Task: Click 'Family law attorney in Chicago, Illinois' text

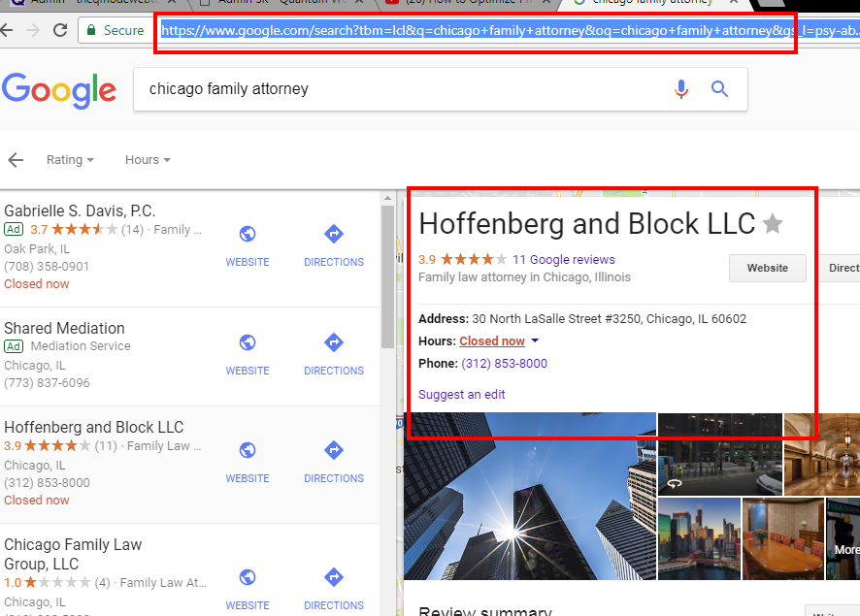Action: click(x=524, y=277)
